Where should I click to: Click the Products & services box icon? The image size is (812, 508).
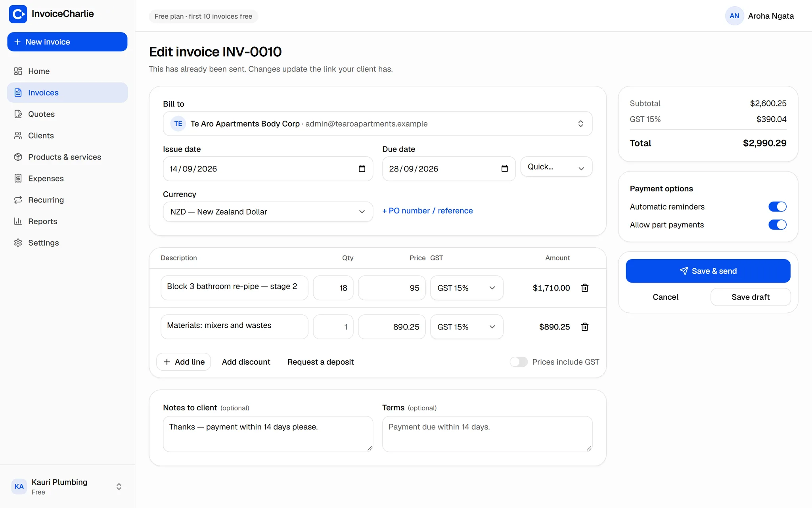[18, 157]
